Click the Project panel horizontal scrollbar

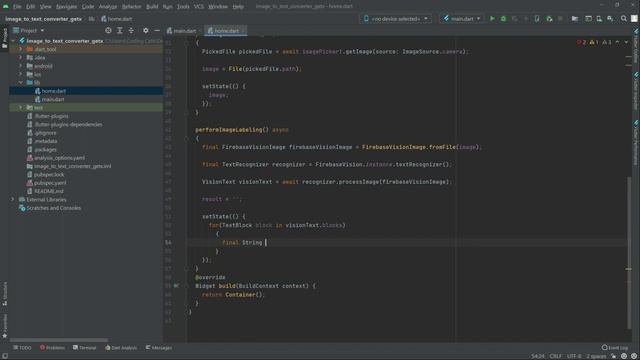coord(59,340)
